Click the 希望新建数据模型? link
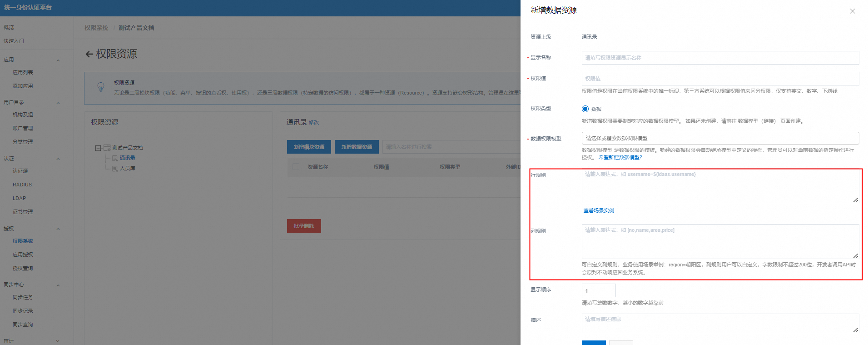Image resolution: width=868 pixels, height=345 pixels. coord(620,157)
